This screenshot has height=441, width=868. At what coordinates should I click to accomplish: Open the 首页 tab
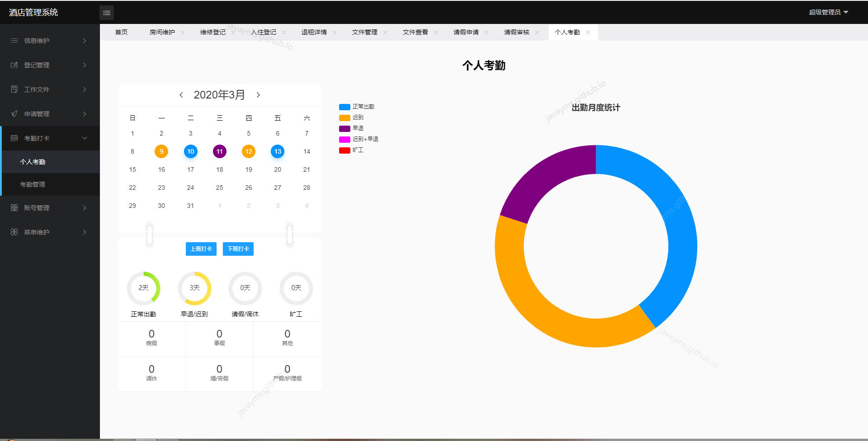click(x=121, y=32)
